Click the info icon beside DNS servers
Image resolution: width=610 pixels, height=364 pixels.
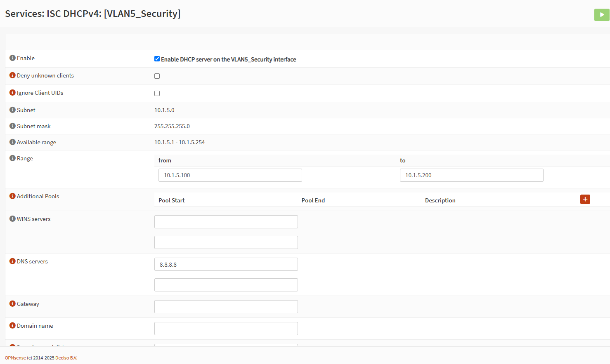[12, 261]
